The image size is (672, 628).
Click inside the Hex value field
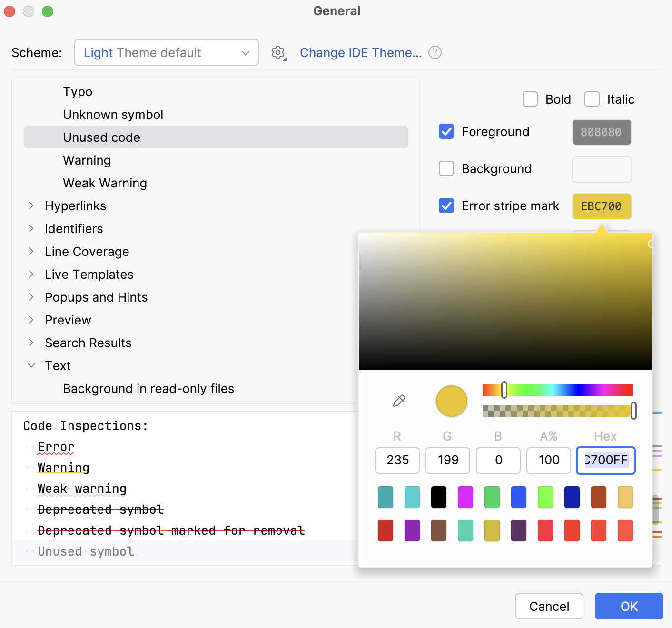click(605, 460)
